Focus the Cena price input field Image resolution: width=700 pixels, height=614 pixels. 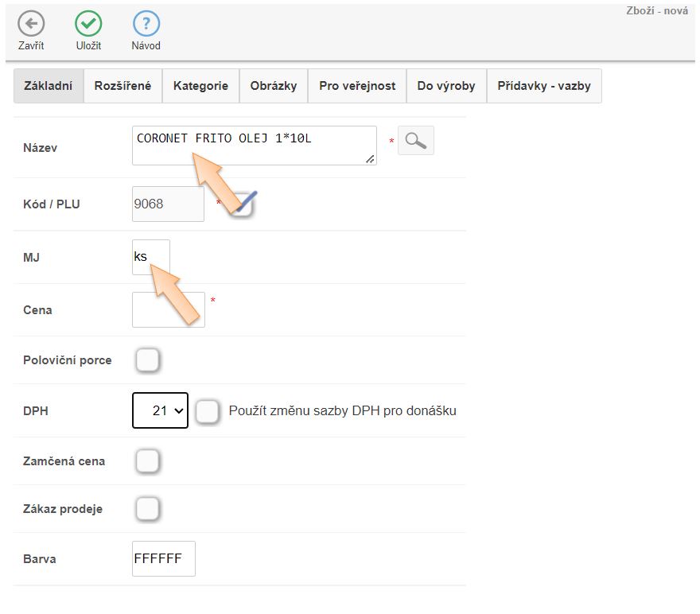(168, 309)
